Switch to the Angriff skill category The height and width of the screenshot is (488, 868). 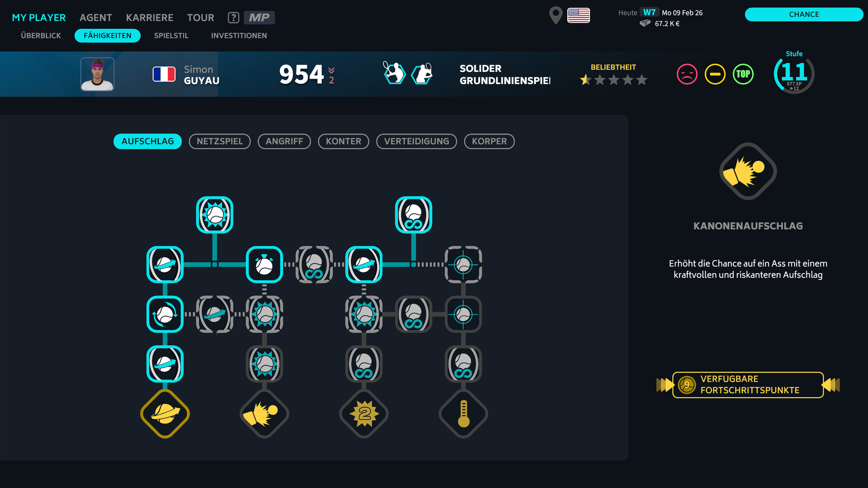(x=284, y=141)
